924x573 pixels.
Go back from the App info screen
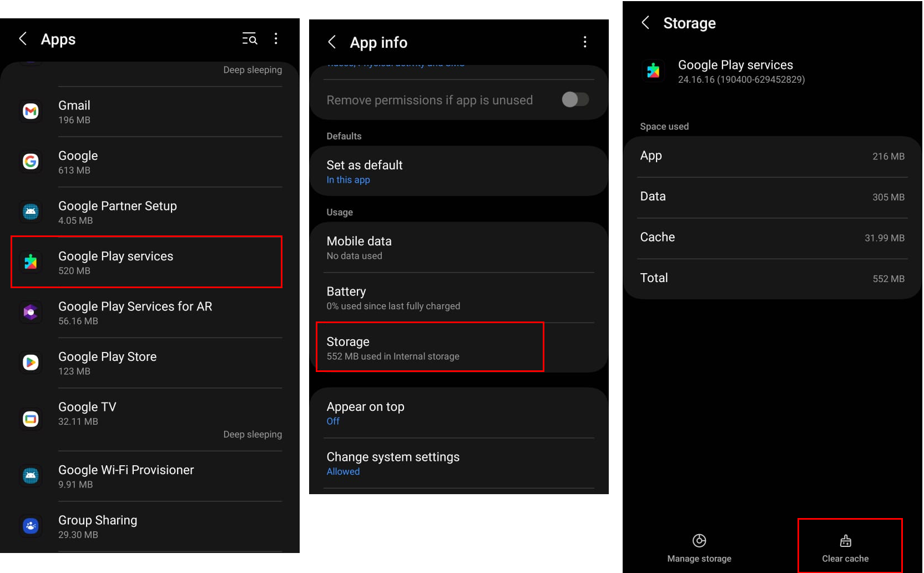point(332,42)
